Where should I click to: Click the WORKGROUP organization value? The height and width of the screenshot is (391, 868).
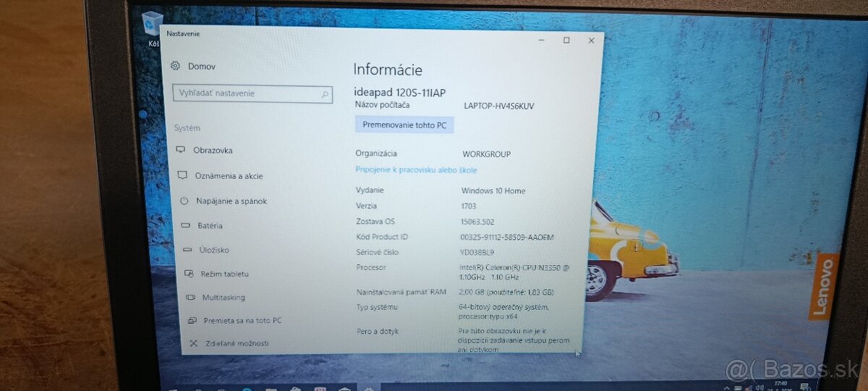486,154
